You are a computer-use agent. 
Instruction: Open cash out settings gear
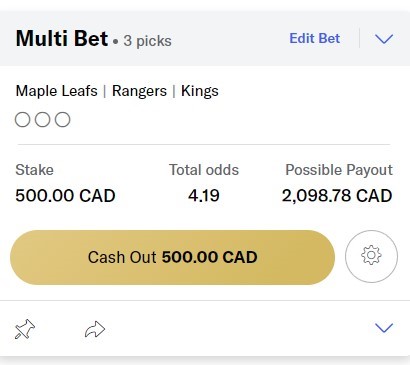click(371, 256)
